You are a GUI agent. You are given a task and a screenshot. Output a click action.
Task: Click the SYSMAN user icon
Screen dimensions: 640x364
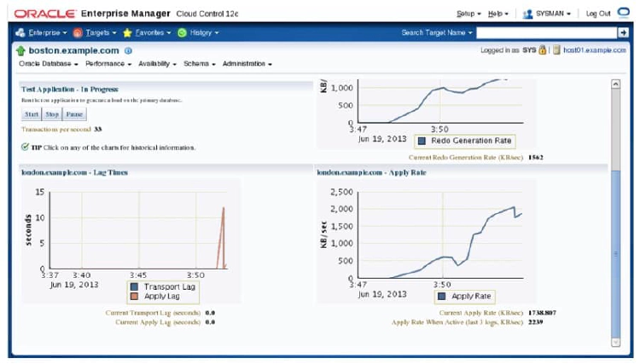[527, 14]
